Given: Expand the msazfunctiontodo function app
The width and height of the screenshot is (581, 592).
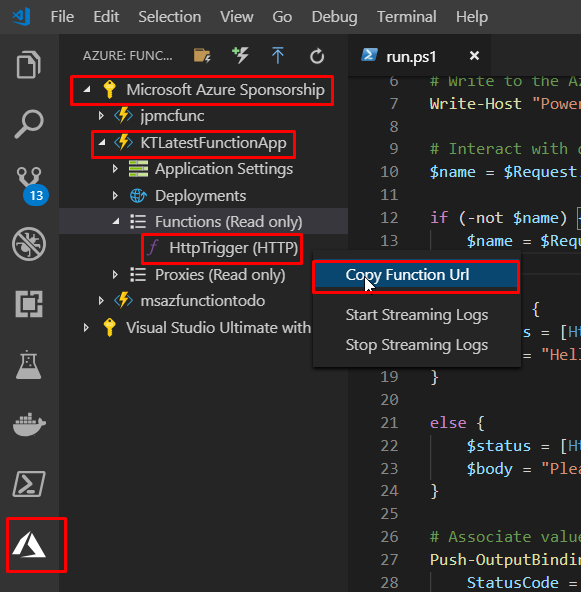Looking at the screenshot, I should tap(101, 301).
